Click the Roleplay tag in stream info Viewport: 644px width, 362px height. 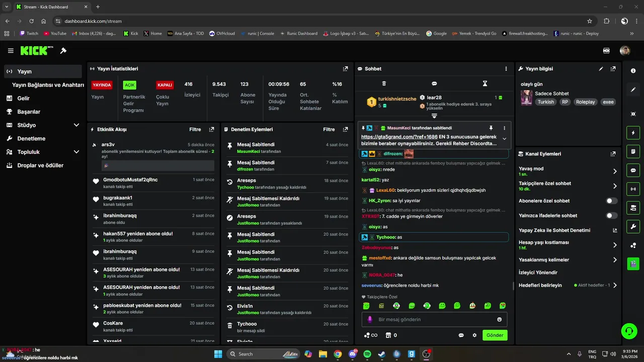[585, 102]
